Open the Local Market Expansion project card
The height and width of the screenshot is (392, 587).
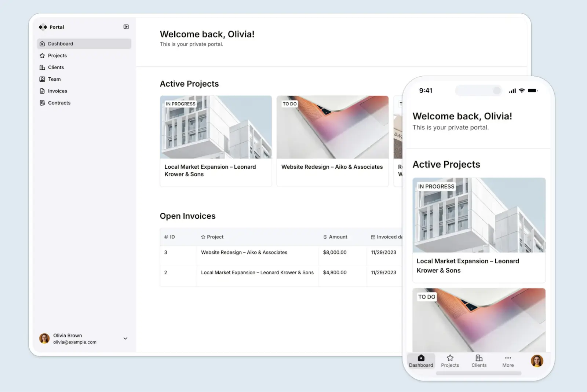[216, 141]
